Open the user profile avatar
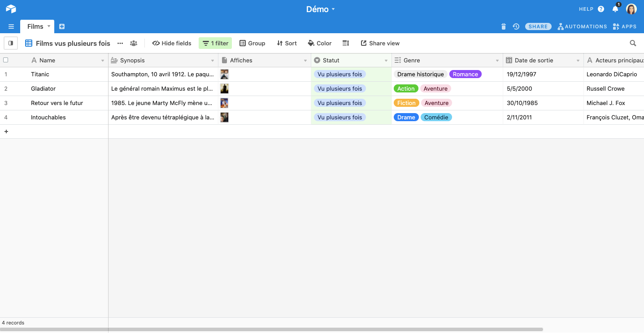The width and height of the screenshot is (644, 333). pyautogui.click(x=631, y=9)
